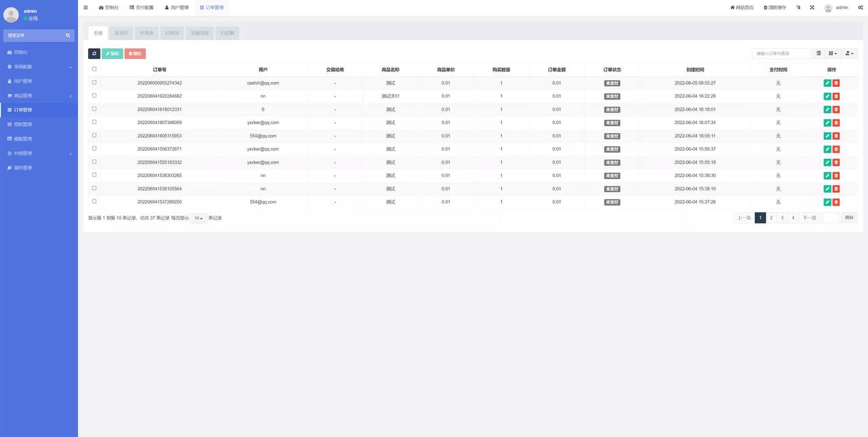Click edit icon for order 202206041537289250
Screen dimensions: 868x437
827,202
